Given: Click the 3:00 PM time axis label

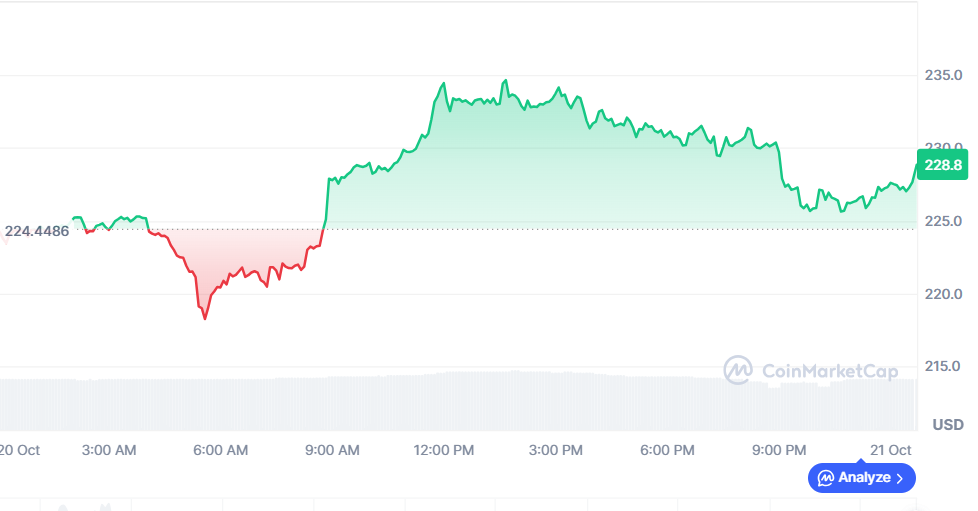Looking at the screenshot, I should pyautogui.click(x=556, y=450).
